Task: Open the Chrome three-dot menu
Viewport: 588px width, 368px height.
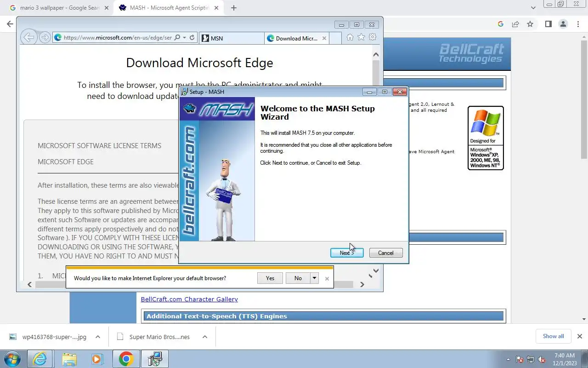Action: 579,24
